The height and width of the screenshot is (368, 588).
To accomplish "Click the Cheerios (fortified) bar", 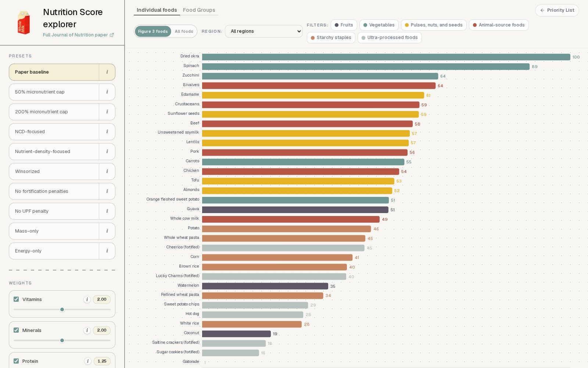I will coord(283,248).
